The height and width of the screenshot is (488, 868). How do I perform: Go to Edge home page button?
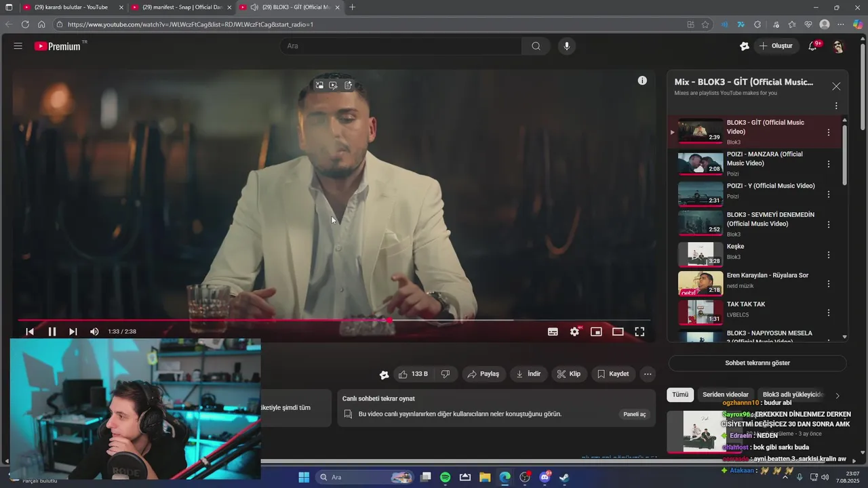coord(41,24)
